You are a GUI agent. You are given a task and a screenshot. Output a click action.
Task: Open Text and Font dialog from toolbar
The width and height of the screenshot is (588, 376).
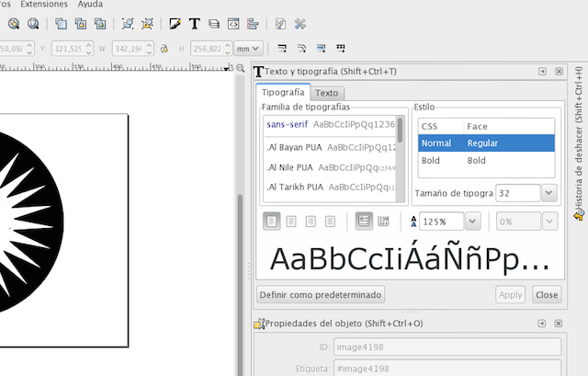[x=195, y=24]
